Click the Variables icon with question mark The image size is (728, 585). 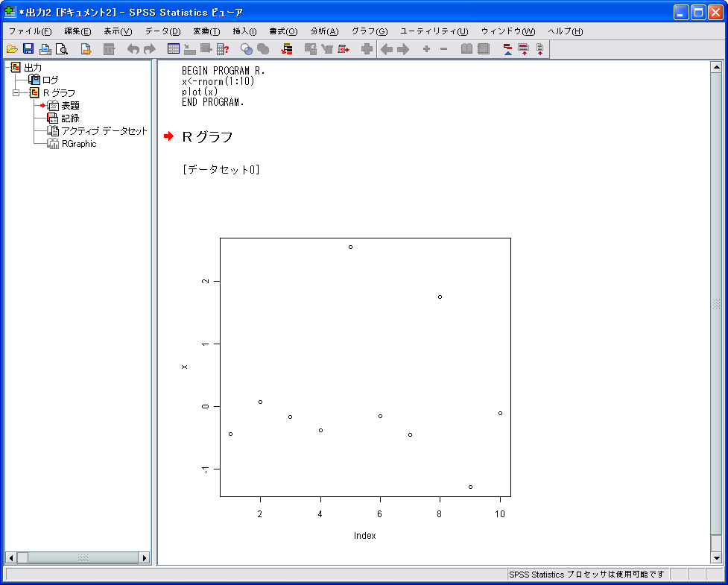223,49
